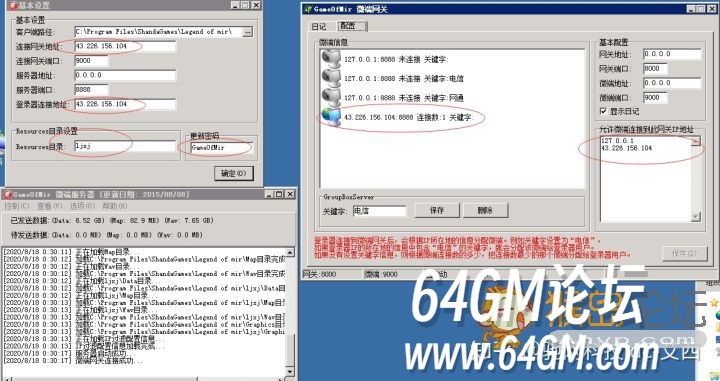
Task: Click the 删除 button in GroupBoxServer
Action: point(485,210)
